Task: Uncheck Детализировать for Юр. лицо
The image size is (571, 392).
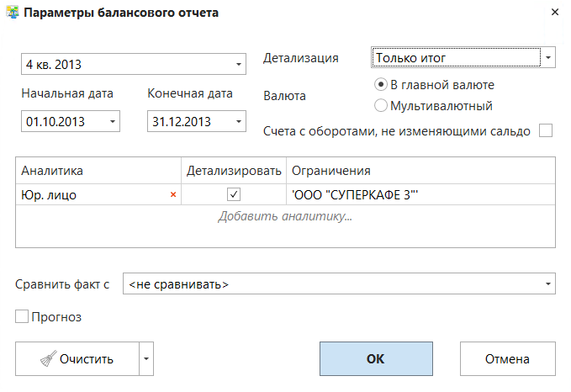Action: (234, 194)
